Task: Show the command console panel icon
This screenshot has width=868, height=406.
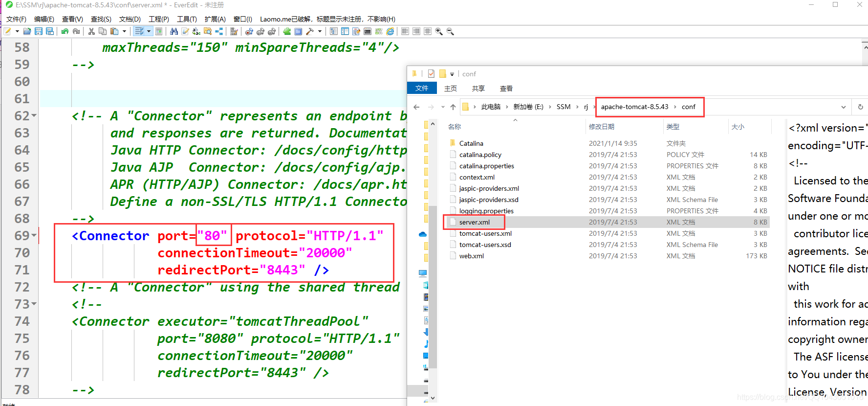Action: point(368,31)
